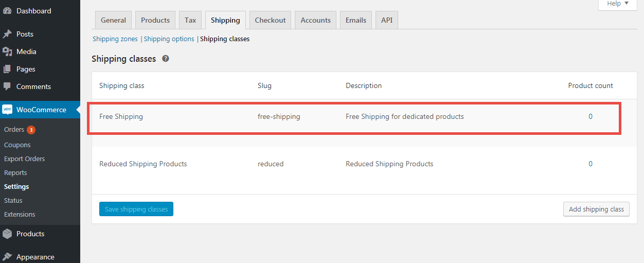Screen dimensions: 644x263
Task: Click Add shipping class button
Action: pyautogui.click(x=596, y=209)
